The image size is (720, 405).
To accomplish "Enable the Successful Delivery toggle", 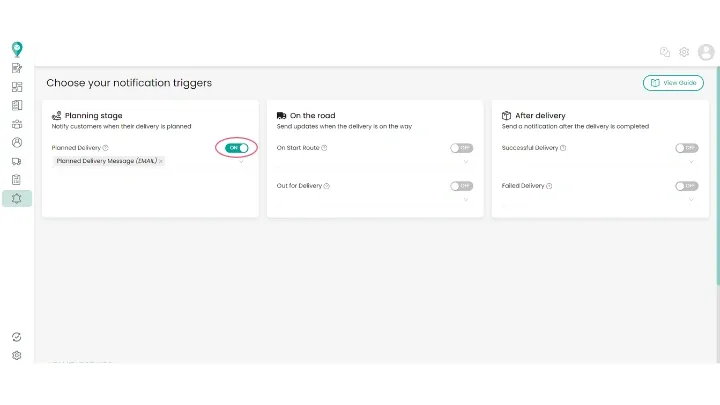I will (686, 148).
